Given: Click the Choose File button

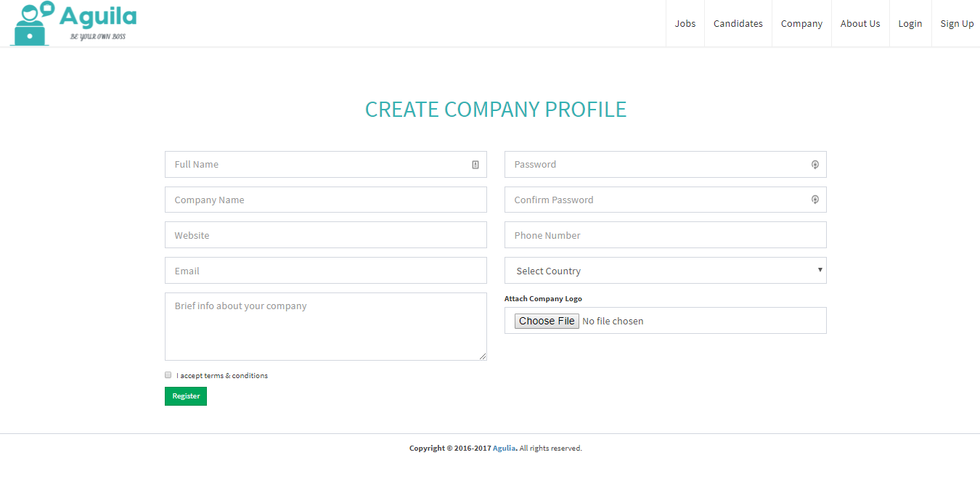Looking at the screenshot, I should coord(547,321).
